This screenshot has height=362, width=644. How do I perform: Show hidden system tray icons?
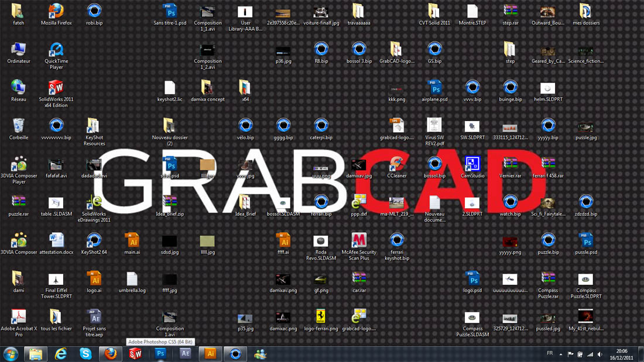561,354
